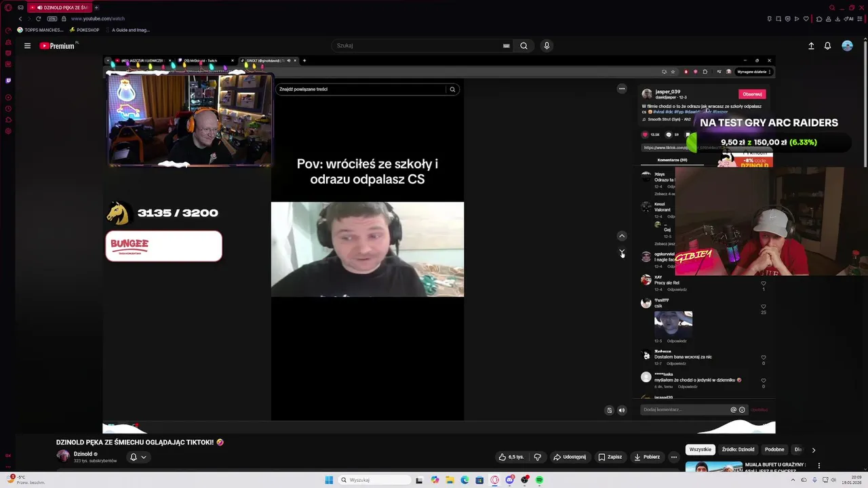
Task: Click the Pobierz download button
Action: pos(646,457)
